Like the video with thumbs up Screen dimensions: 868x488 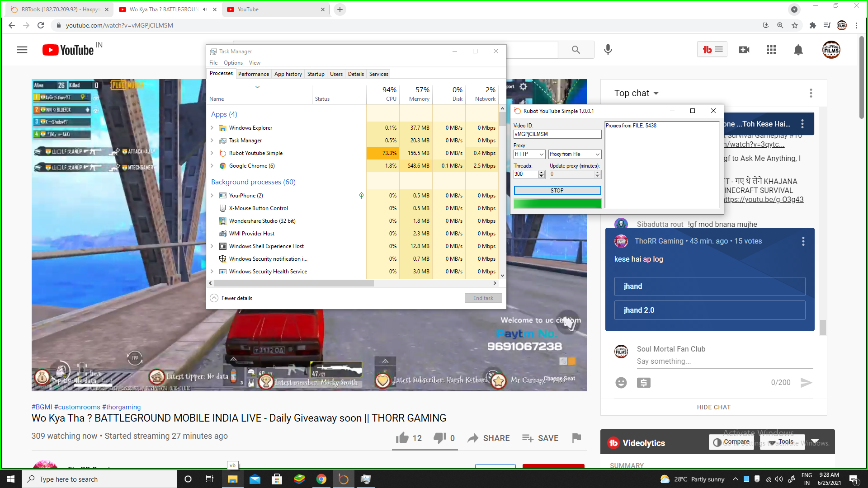(402, 438)
